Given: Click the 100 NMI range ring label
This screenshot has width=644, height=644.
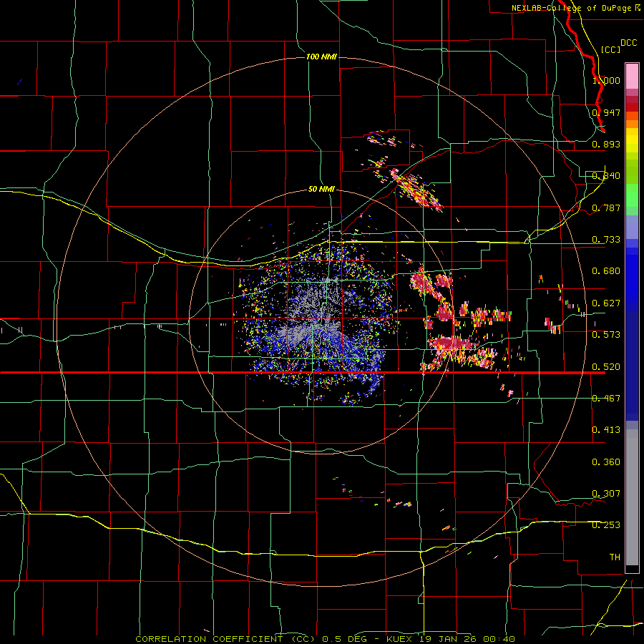Looking at the screenshot, I should pos(321,57).
